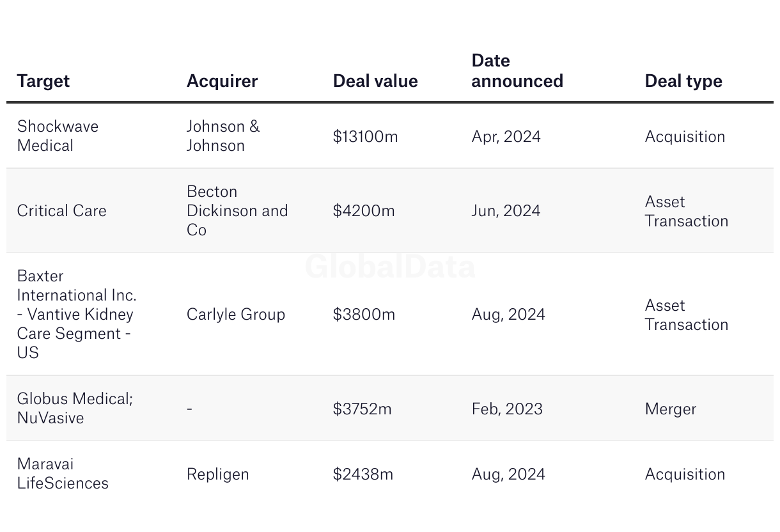This screenshot has width=780, height=532.
Task: Click the Carlyle Group acquirer cell
Action: coord(235,315)
